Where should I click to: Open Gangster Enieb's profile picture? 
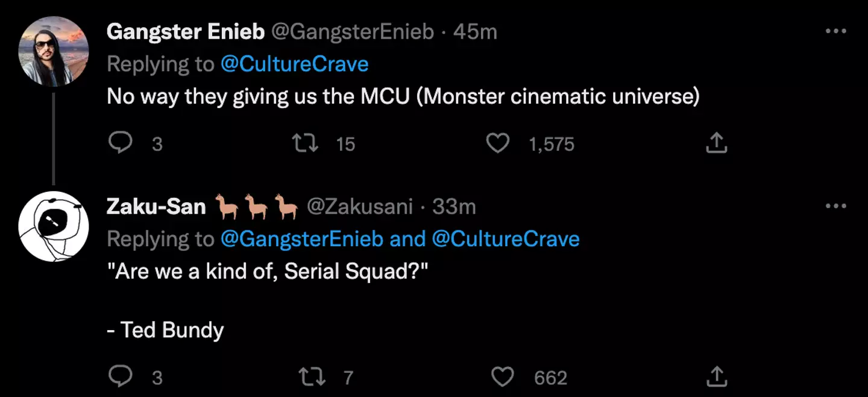(54, 51)
